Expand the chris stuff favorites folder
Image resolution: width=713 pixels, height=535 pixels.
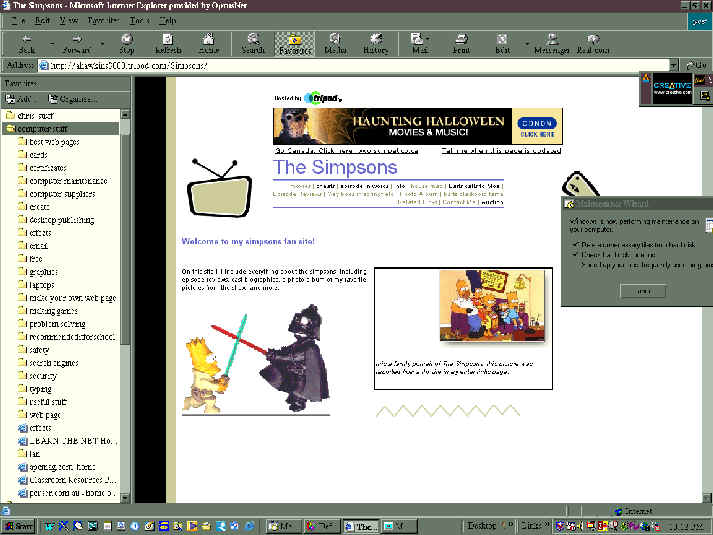click(30, 115)
